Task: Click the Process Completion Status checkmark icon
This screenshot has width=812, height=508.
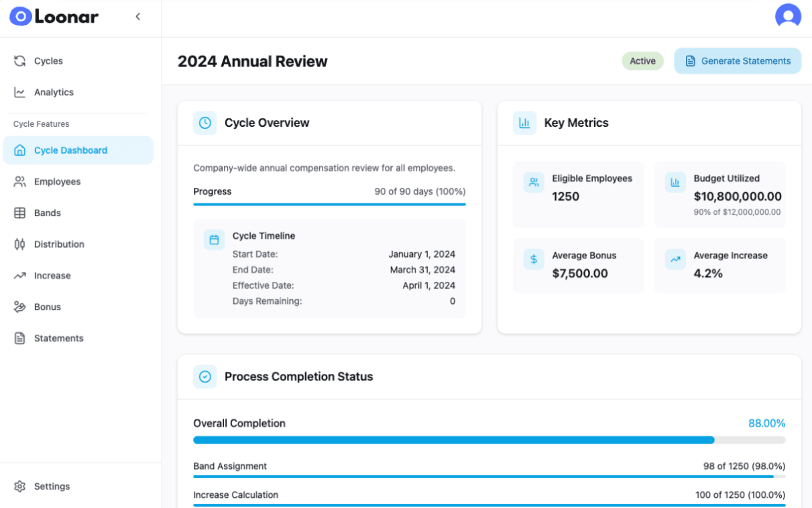Action: tap(205, 376)
